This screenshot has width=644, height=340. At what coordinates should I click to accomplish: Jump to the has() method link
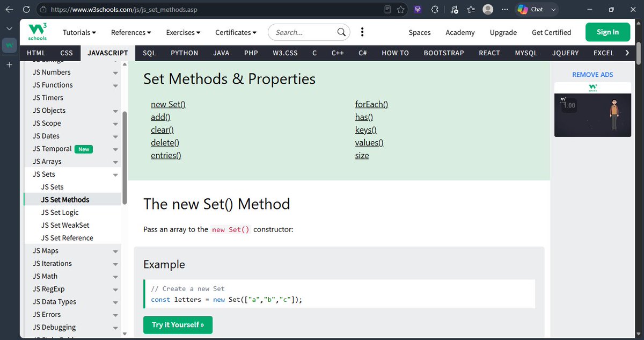click(364, 117)
